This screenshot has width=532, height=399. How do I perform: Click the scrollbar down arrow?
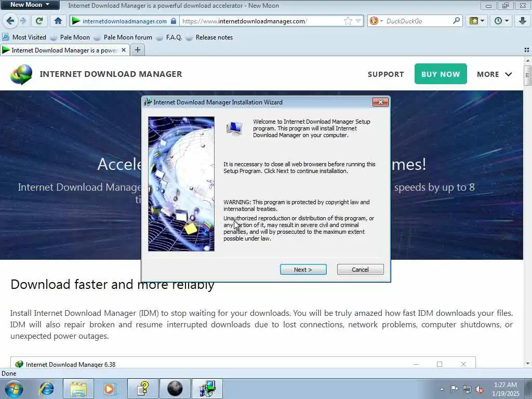coord(527,363)
